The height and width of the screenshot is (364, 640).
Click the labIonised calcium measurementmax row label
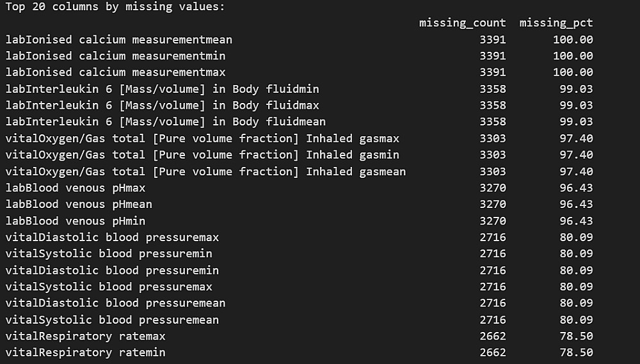pyautogui.click(x=115, y=72)
